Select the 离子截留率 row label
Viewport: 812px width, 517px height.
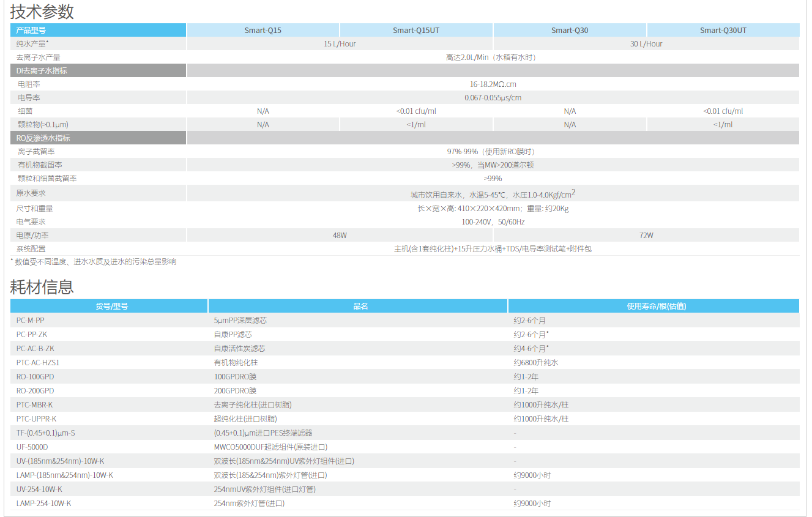tap(36, 152)
